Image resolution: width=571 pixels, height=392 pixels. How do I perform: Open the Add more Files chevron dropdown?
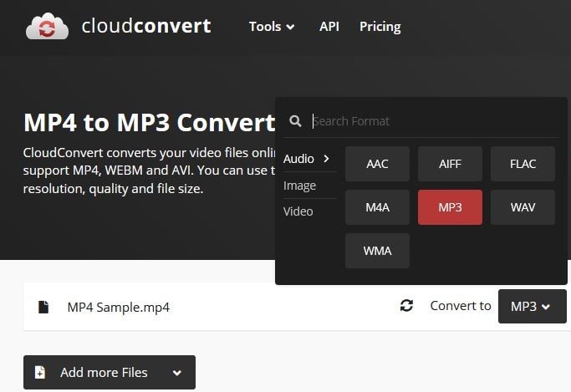tap(177, 373)
